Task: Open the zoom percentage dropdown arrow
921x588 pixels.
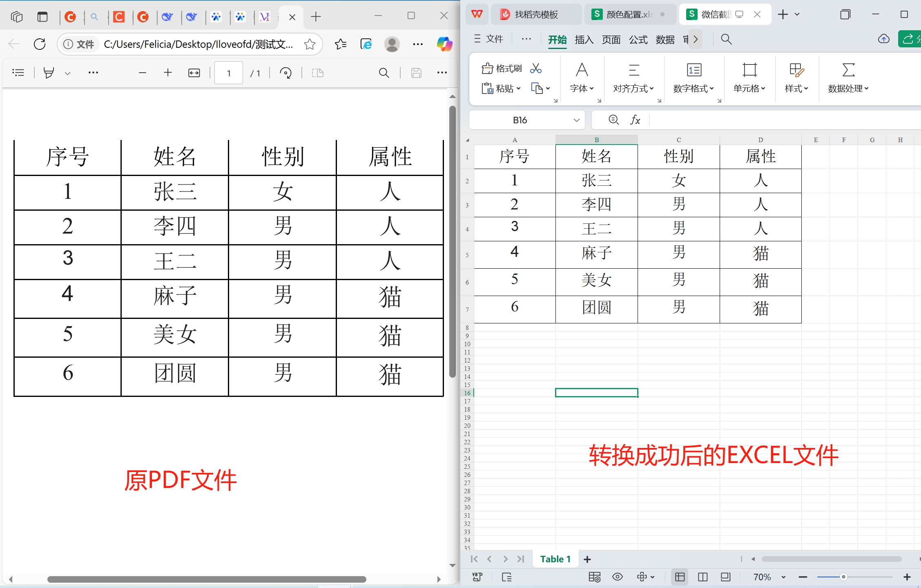Action: point(783,577)
